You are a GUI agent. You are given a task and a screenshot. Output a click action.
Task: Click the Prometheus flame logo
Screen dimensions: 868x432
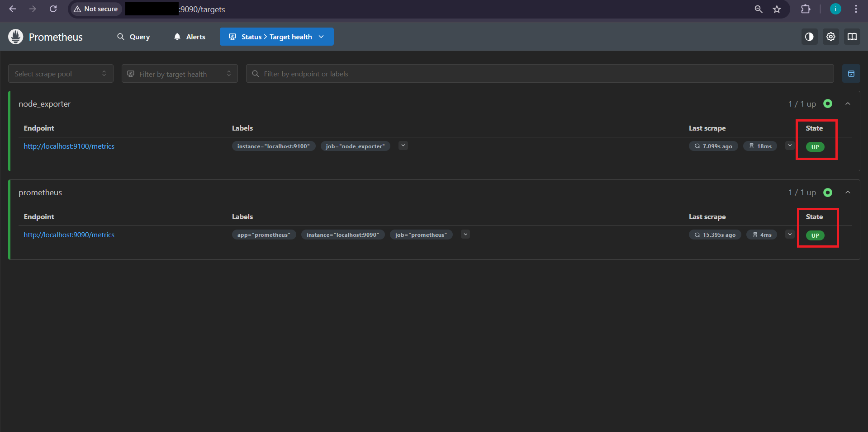point(16,37)
